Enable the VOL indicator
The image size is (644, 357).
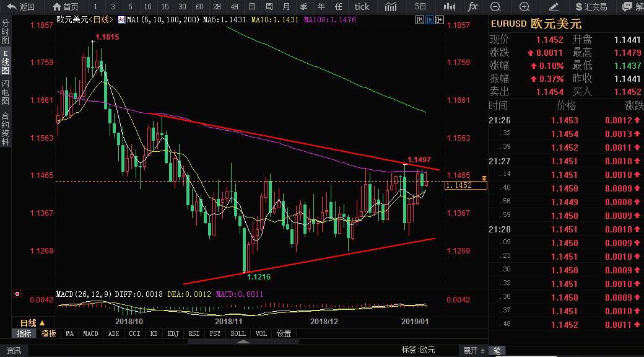coord(261,333)
